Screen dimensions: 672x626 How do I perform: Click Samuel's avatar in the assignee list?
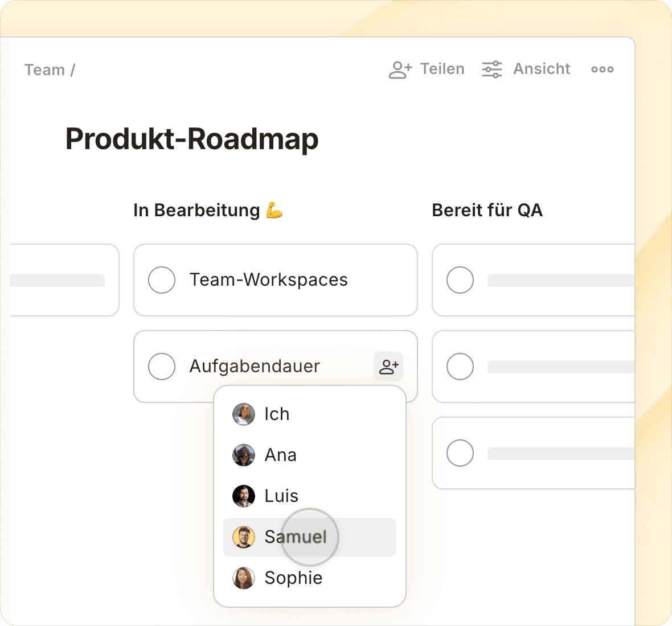244,537
